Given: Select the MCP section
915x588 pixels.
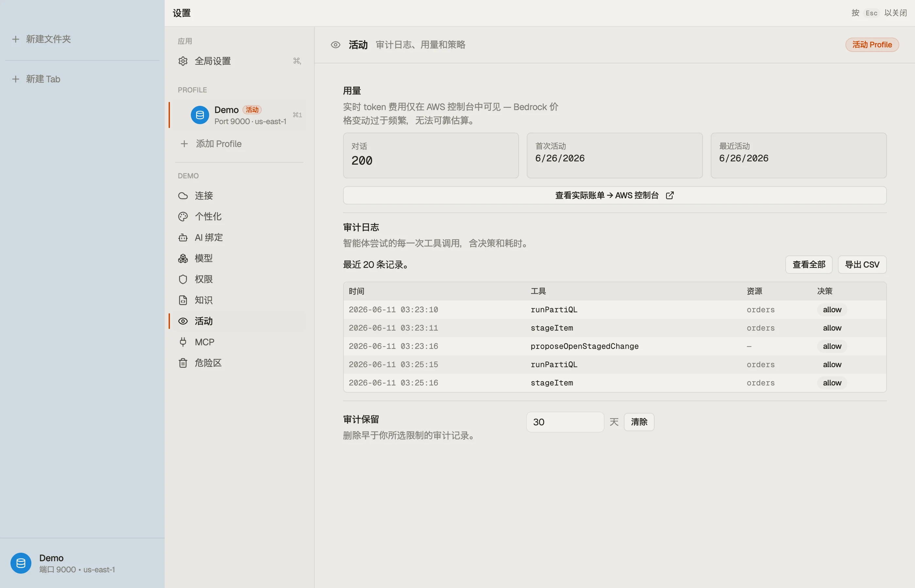Looking at the screenshot, I should pos(240,342).
